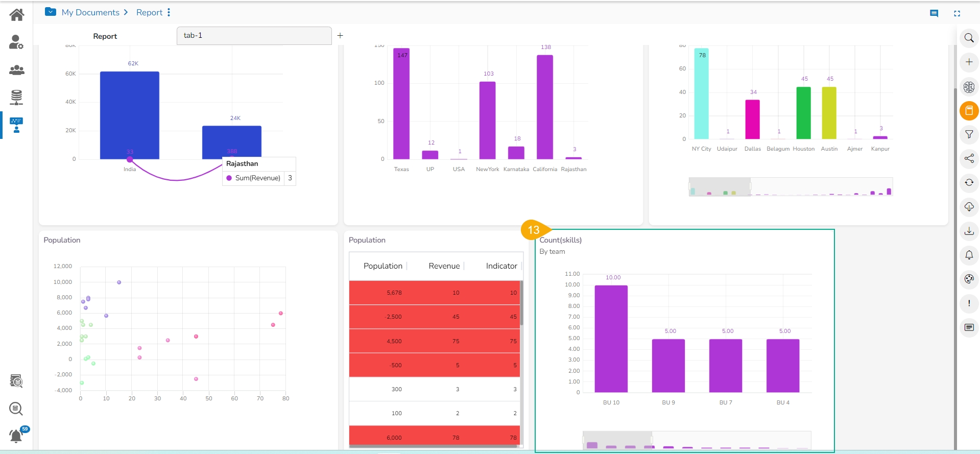
Task: Click the tray download icon in right toolbar
Action: coord(969,231)
